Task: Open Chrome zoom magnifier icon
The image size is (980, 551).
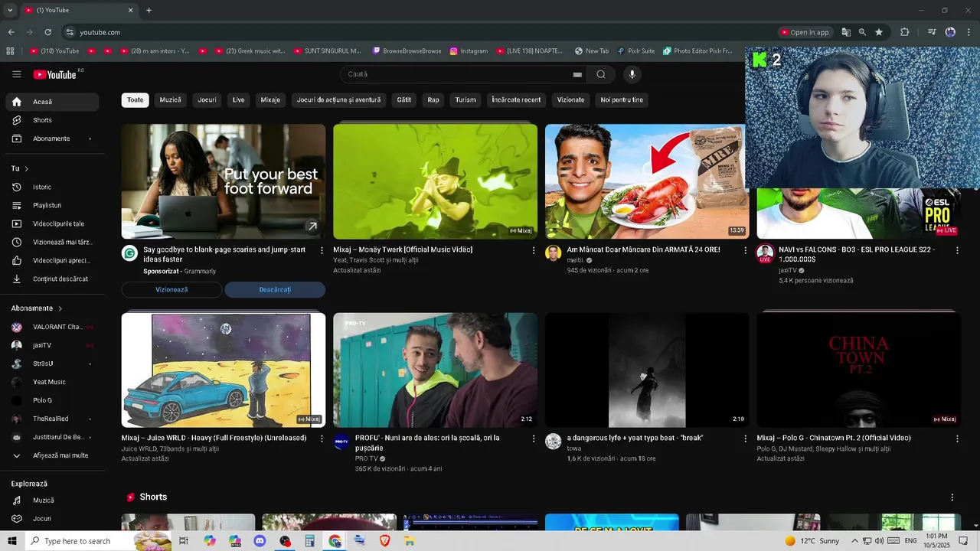Action: coord(862,32)
